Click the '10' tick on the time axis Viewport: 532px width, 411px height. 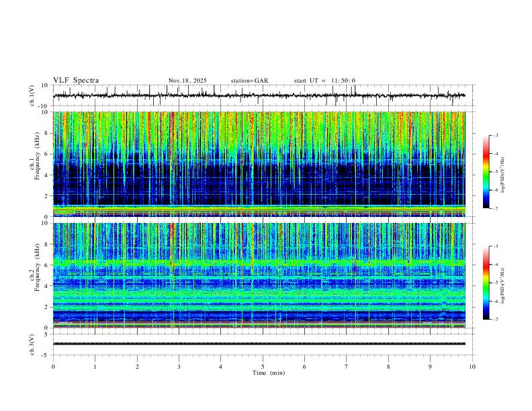[x=472, y=367]
